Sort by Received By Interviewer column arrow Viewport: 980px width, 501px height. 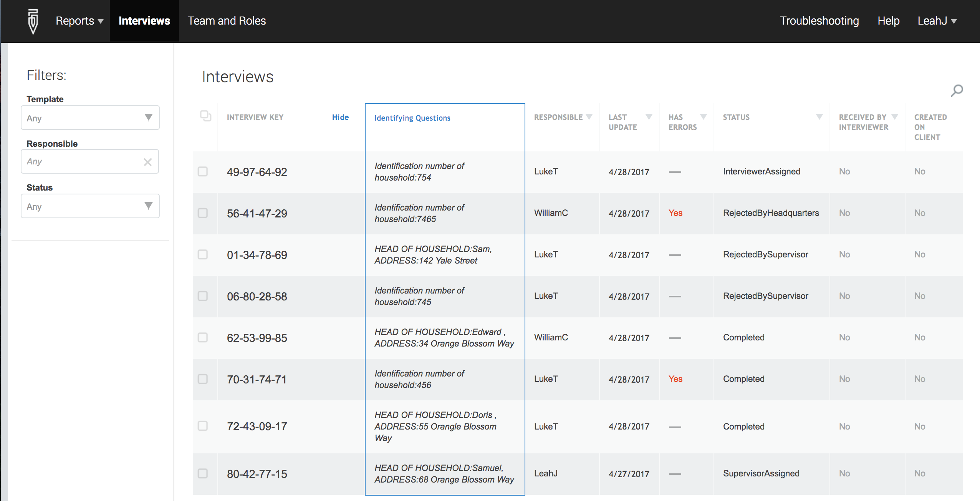click(895, 116)
